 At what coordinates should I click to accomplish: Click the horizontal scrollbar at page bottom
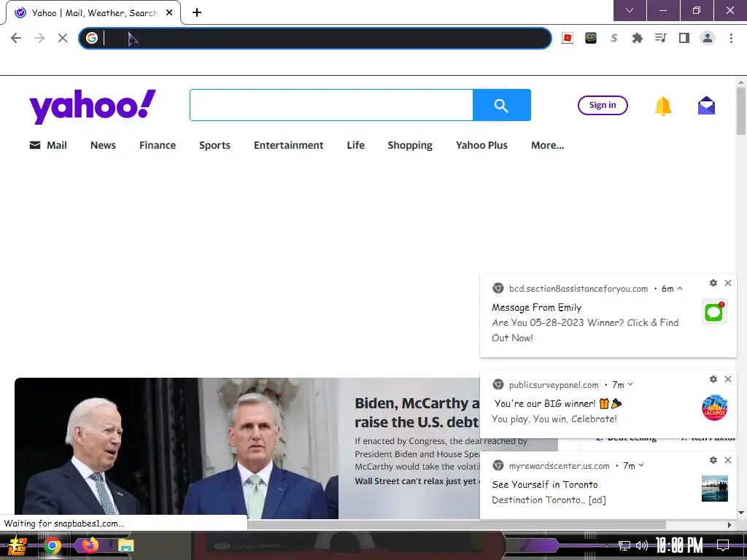click(x=456, y=524)
